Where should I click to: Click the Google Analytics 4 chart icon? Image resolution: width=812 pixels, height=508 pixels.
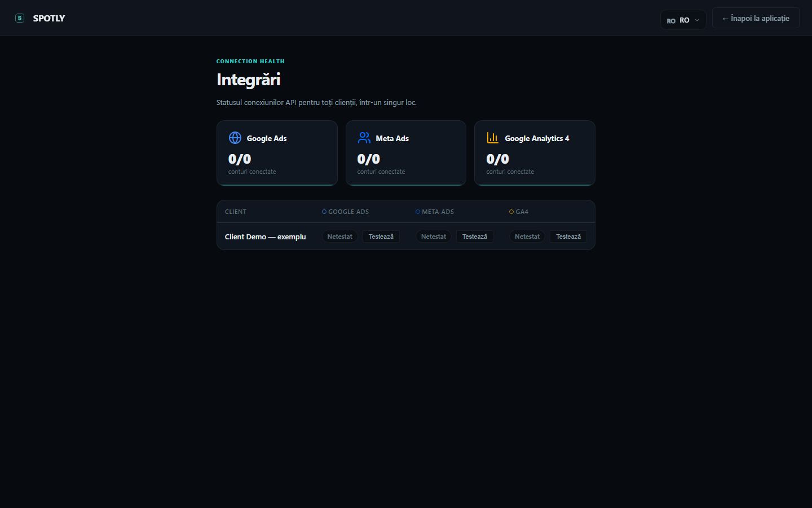coord(493,138)
